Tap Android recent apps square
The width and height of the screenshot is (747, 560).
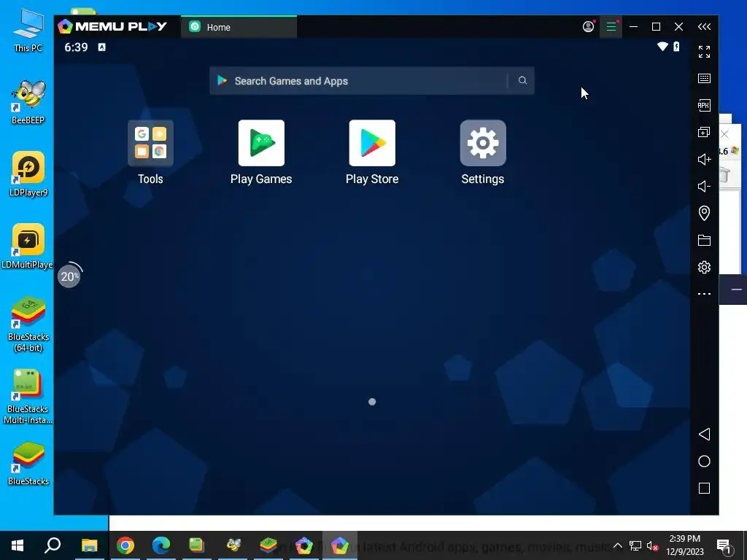pos(704,488)
